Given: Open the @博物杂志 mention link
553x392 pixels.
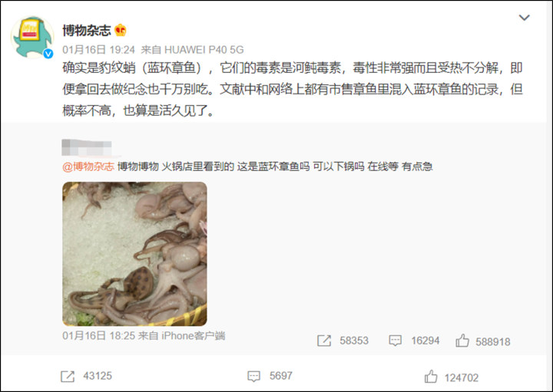Looking at the screenshot, I should click(88, 166).
